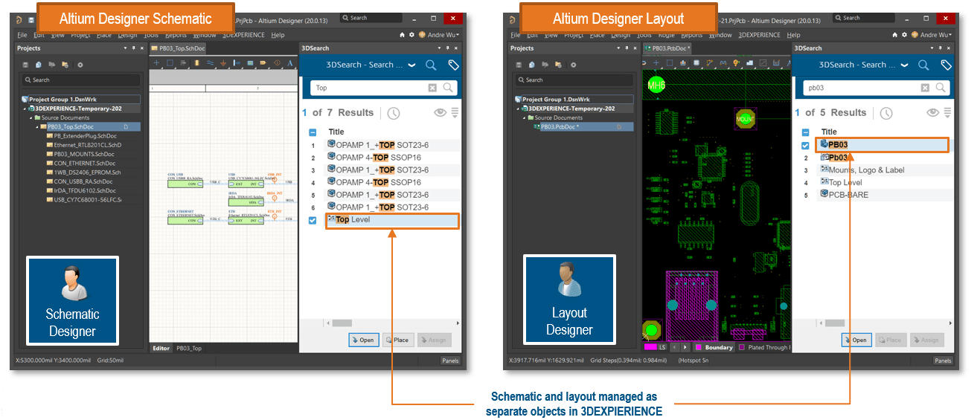Switch to the PB03_Top.SchDoc document tab
This screenshot has height=420, width=980.
[179, 48]
